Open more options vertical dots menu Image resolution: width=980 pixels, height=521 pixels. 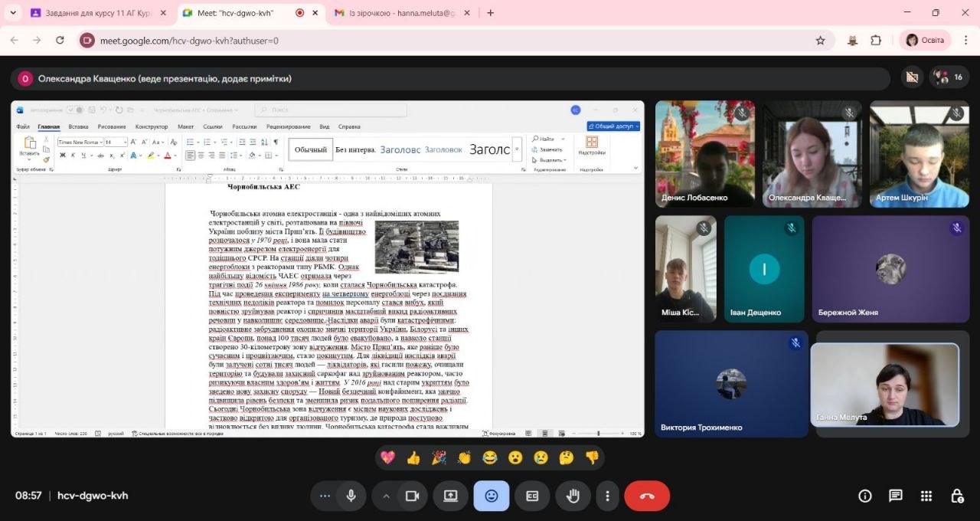pyautogui.click(x=608, y=496)
